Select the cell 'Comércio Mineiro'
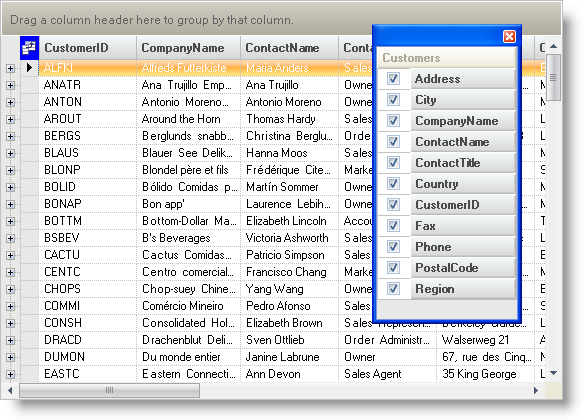583x420 pixels. click(189, 306)
